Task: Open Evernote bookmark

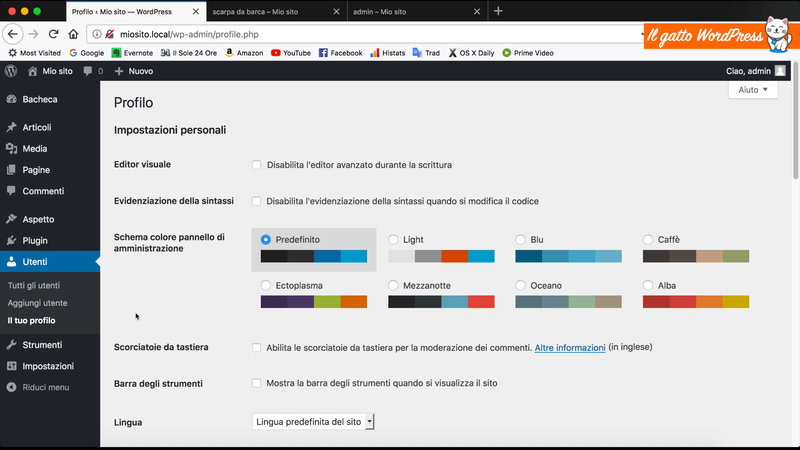Action: pyautogui.click(x=132, y=53)
